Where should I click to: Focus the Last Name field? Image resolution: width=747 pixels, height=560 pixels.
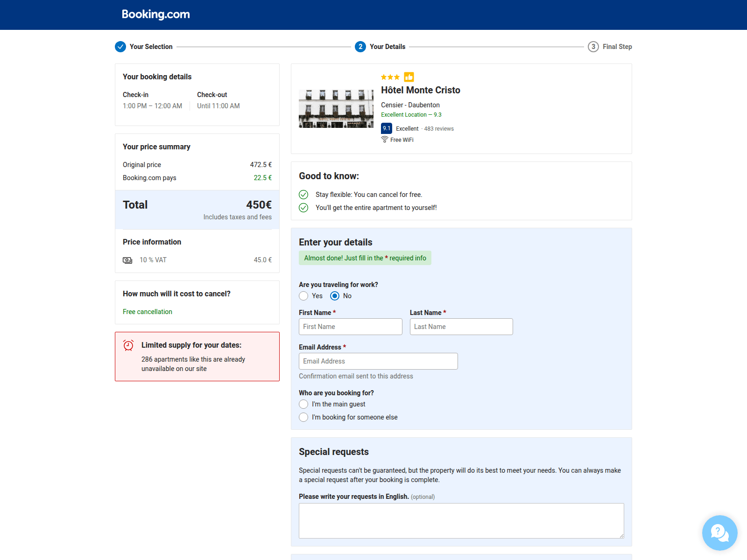coord(461,327)
